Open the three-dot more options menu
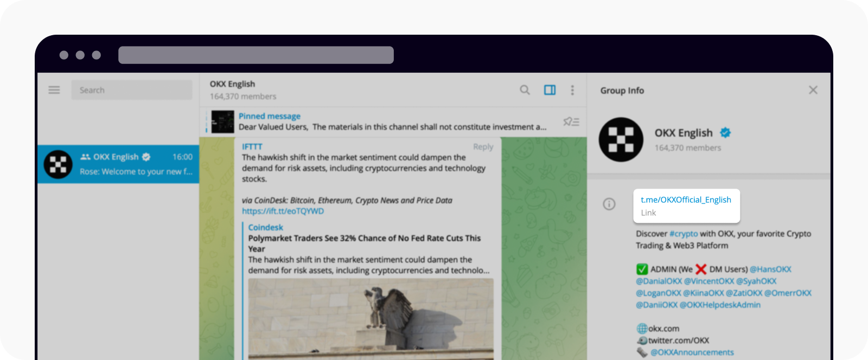Screen dimensions: 868x360 click(x=572, y=90)
